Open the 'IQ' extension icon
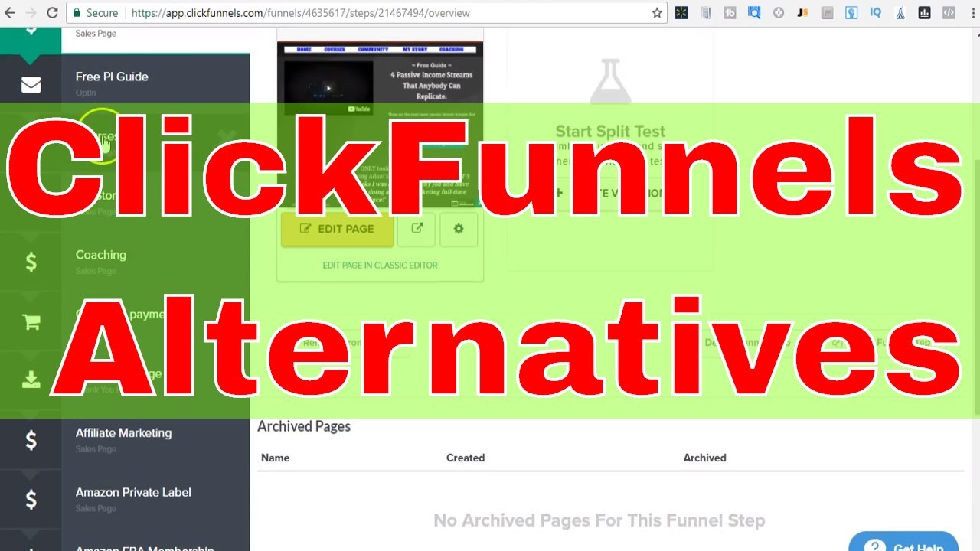 coord(876,13)
